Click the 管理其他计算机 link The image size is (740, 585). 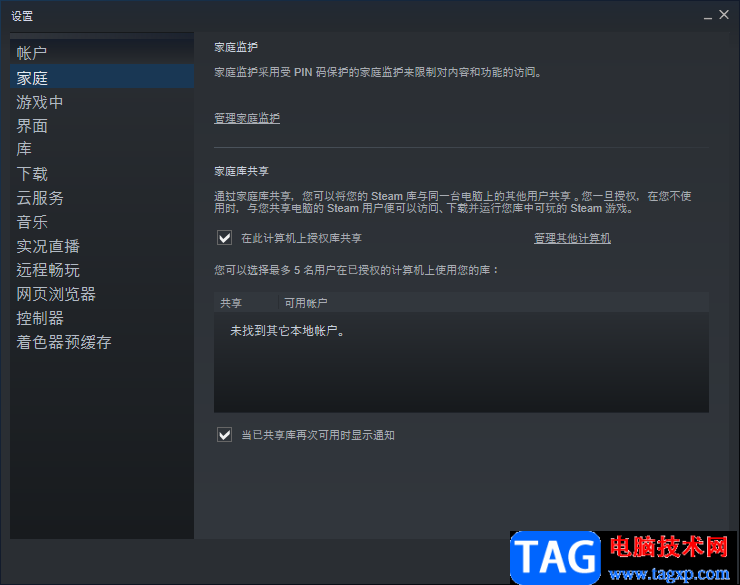point(572,238)
